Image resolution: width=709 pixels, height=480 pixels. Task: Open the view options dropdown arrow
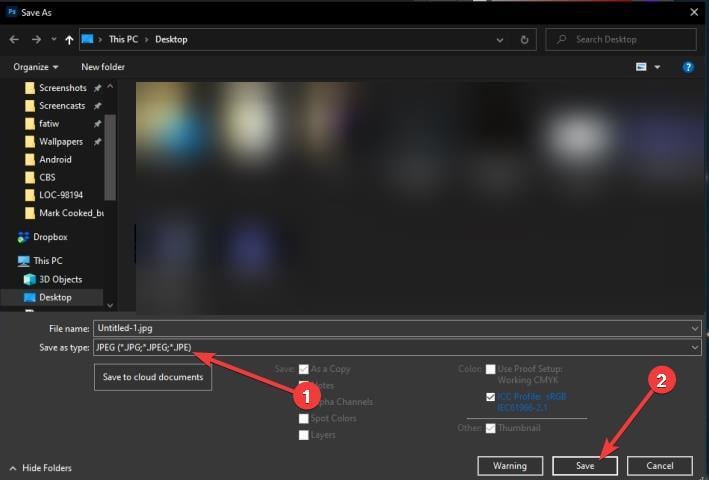pyautogui.click(x=657, y=67)
